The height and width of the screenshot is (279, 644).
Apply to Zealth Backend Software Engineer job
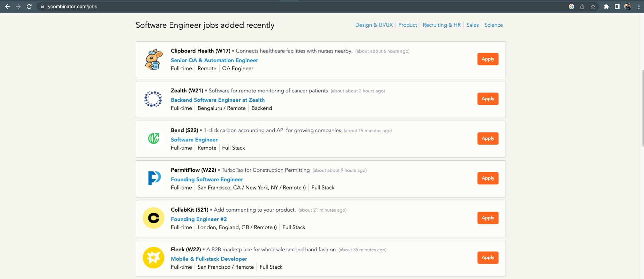tap(488, 99)
